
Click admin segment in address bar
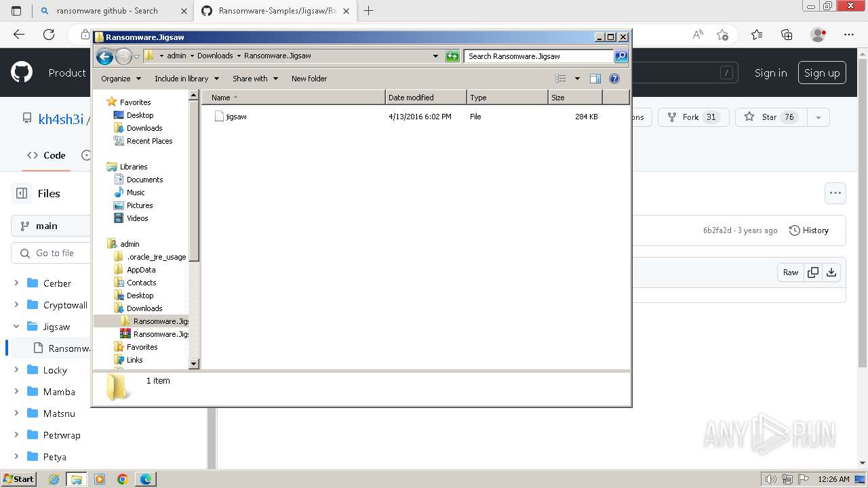coord(176,56)
